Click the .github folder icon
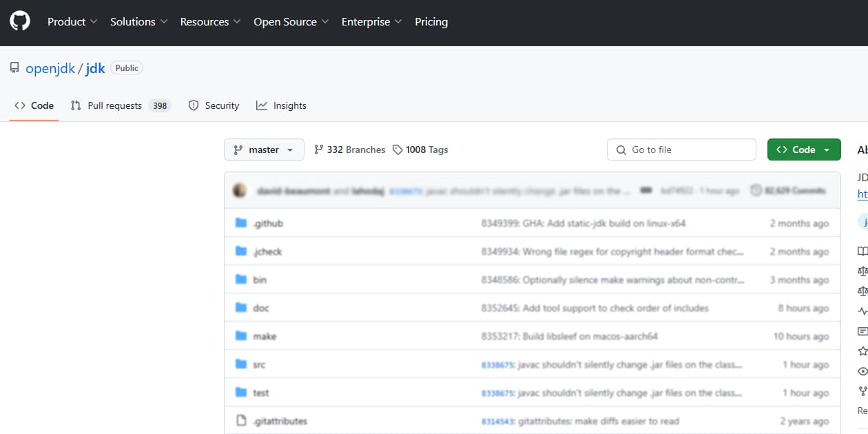 (241, 223)
